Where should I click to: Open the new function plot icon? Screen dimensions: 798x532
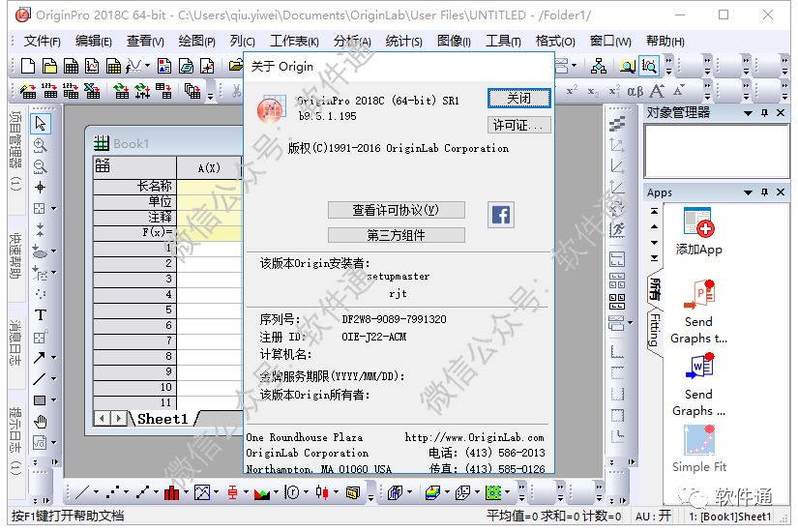pos(133,66)
